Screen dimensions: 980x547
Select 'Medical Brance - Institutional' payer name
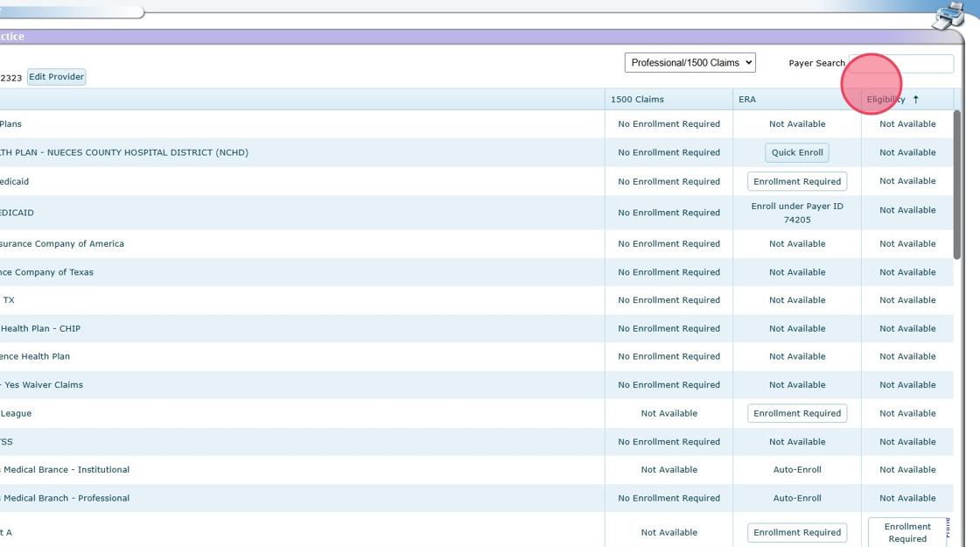(66, 469)
